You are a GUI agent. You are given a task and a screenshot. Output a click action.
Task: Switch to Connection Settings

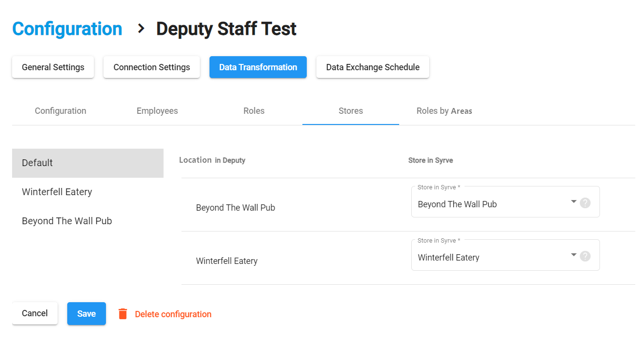coord(151,67)
